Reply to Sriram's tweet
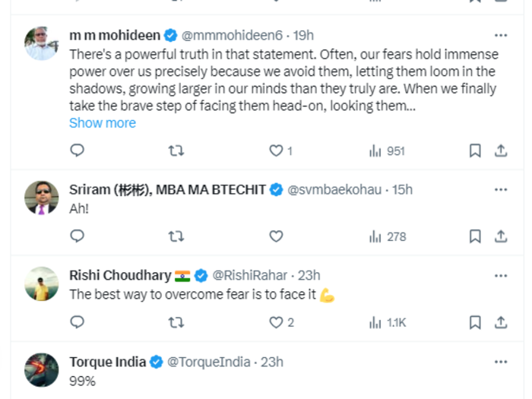The height and width of the screenshot is (399, 532). 77,237
